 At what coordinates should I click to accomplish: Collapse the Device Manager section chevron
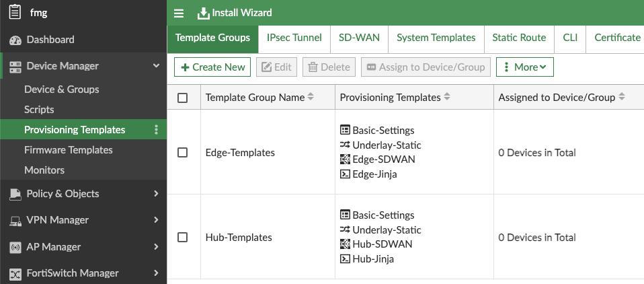coord(156,65)
